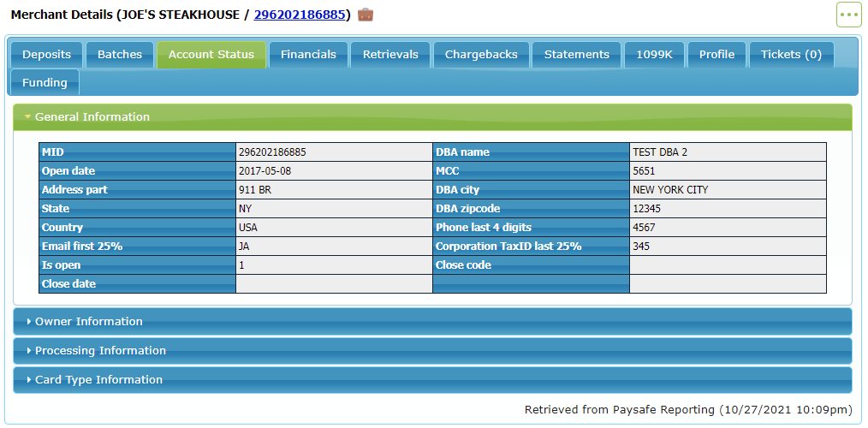The width and height of the screenshot is (868, 428).
Task: Click the Address part value 911 BR
Action: click(x=334, y=190)
